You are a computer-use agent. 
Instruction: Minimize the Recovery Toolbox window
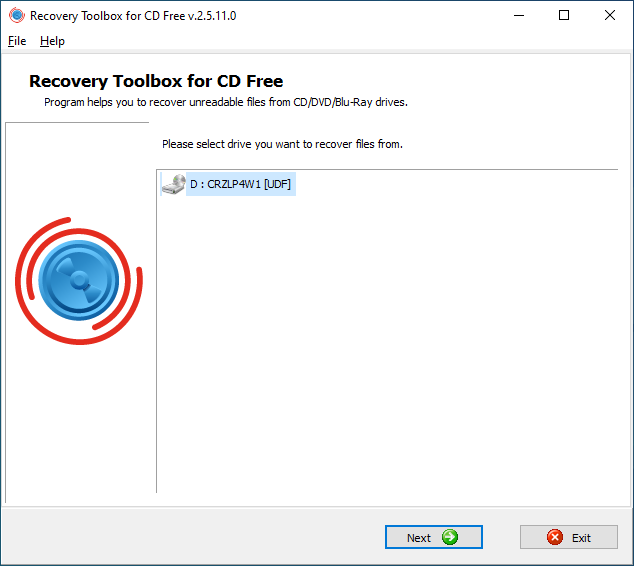pyautogui.click(x=519, y=15)
